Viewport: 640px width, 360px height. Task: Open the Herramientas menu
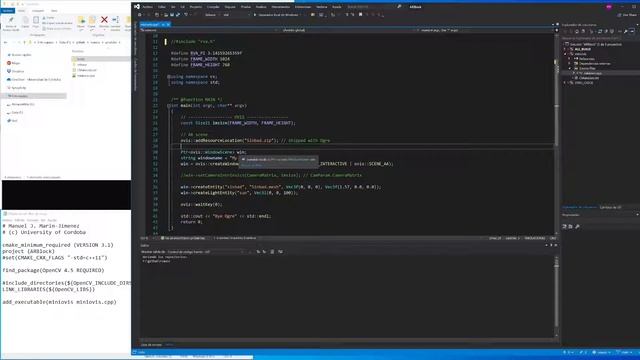[x=281, y=7]
